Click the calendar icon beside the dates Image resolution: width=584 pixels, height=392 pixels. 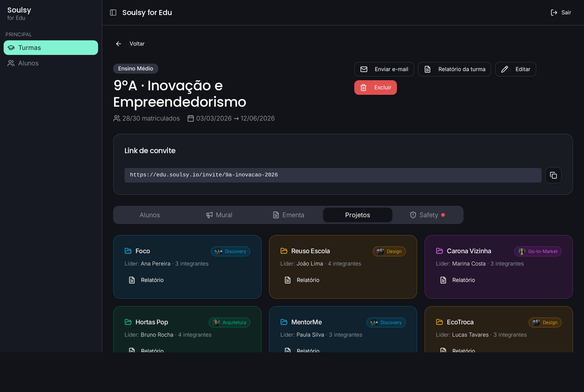pyautogui.click(x=191, y=118)
